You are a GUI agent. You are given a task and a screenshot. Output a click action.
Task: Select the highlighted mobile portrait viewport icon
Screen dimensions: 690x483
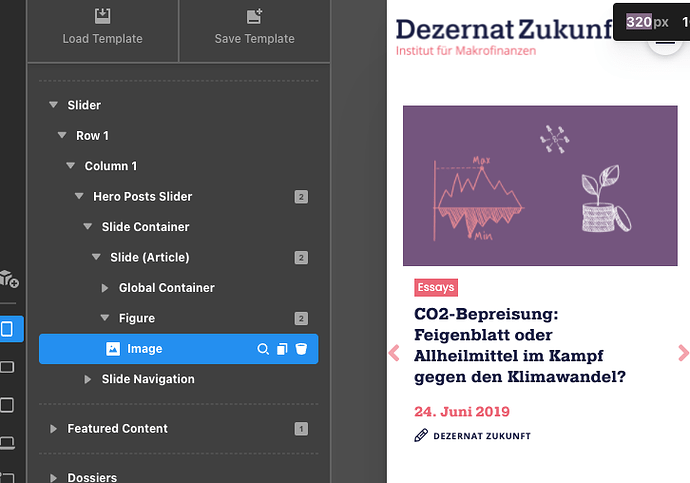pyautogui.click(x=7, y=329)
